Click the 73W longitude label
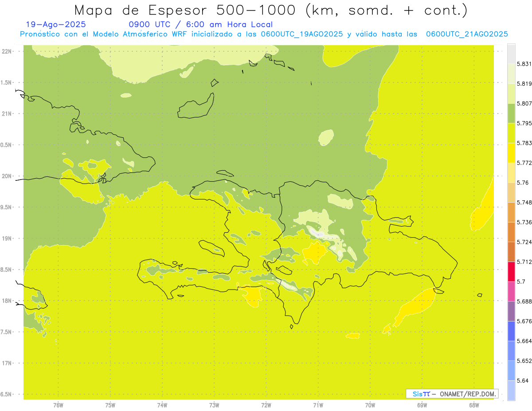The image size is (532, 411). click(214, 405)
